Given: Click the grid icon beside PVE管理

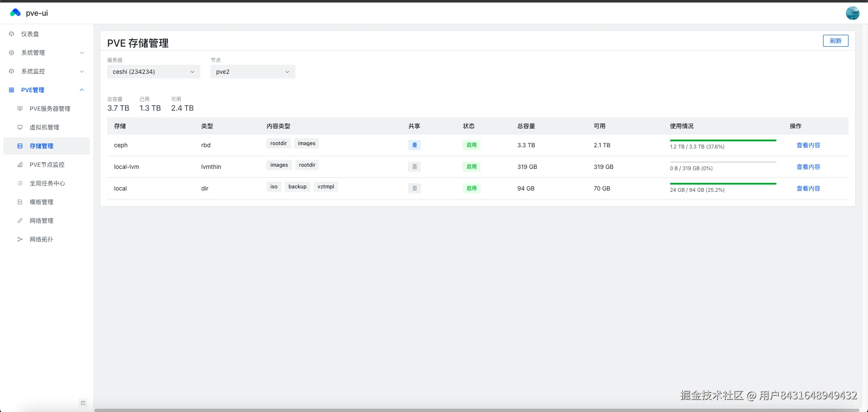Looking at the screenshot, I should coord(11,90).
